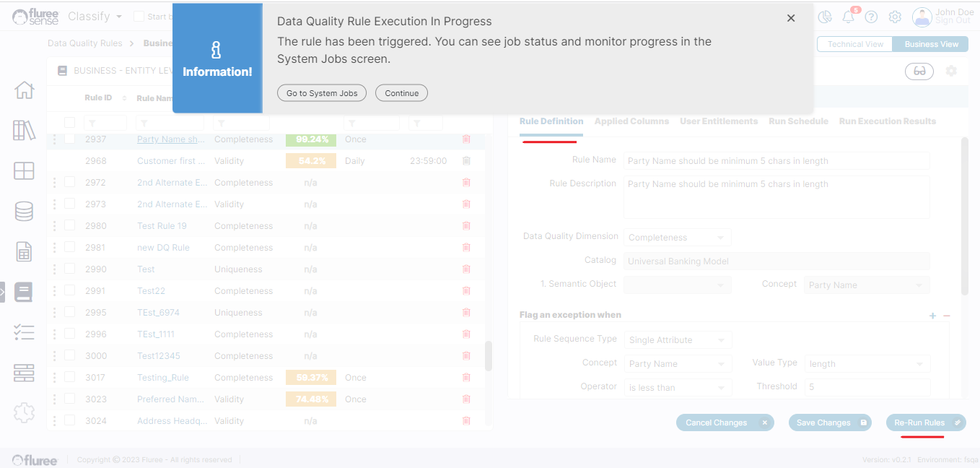The width and height of the screenshot is (980, 468).
Task: Open the help question mark icon
Action: (x=871, y=17)
